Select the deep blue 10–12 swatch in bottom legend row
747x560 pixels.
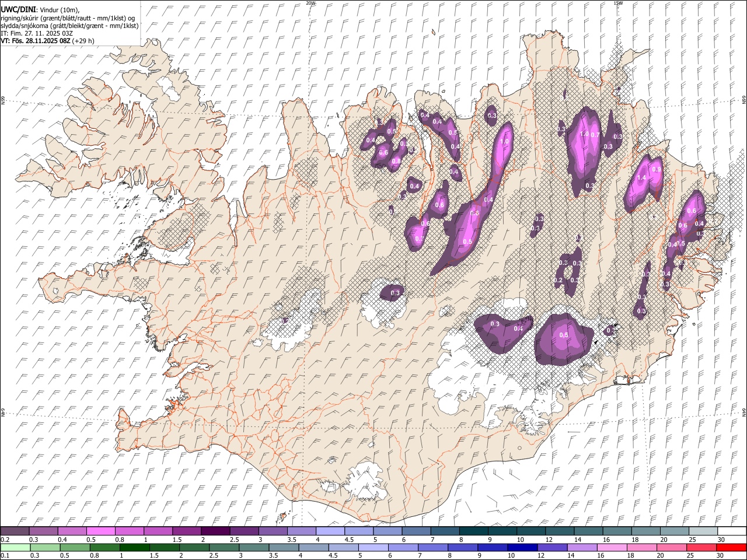[x=522, y=548]
